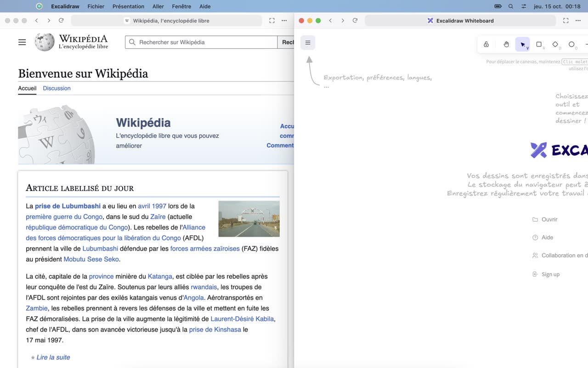588x368 pixels.
Task: Select the Diamond shape tool
Action: point(555,44)
